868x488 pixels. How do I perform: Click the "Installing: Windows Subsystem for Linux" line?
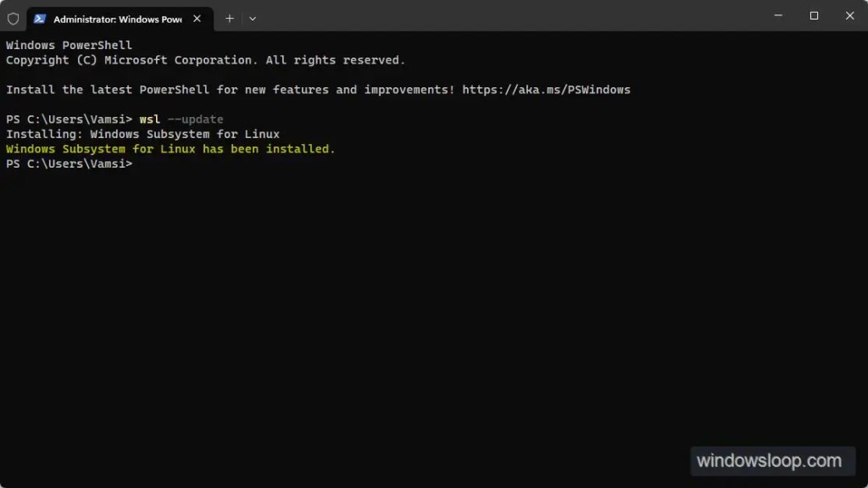(x=142, y=134)
